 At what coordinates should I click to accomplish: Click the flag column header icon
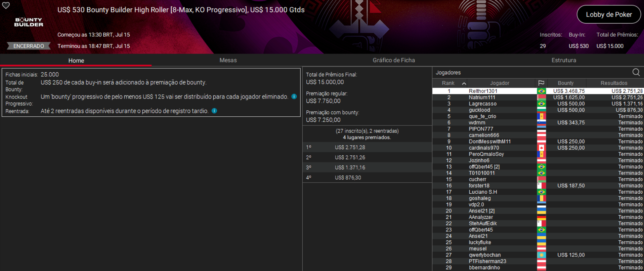pyautogui.click(x=541, y=83)
